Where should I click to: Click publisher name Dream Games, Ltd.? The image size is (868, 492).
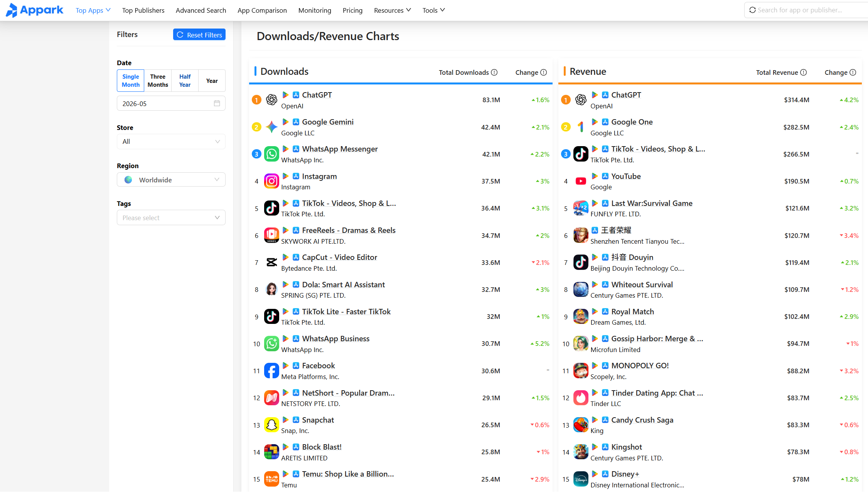tap(618, 322)
